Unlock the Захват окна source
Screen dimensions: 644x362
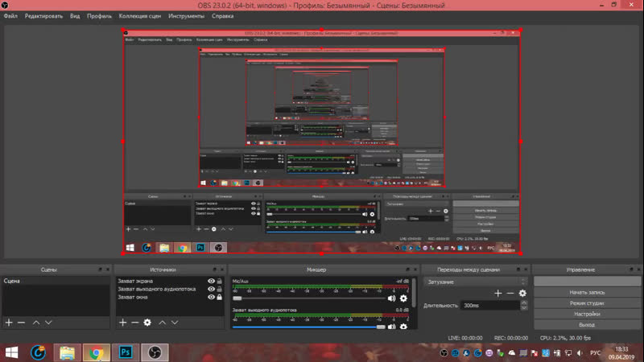219,297
